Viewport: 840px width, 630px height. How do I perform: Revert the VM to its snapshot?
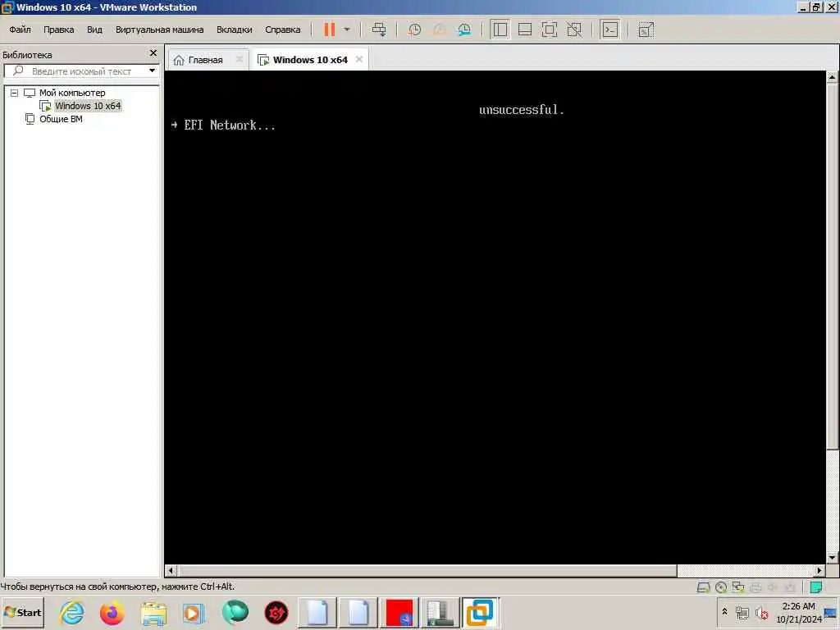tap(440, 30)
